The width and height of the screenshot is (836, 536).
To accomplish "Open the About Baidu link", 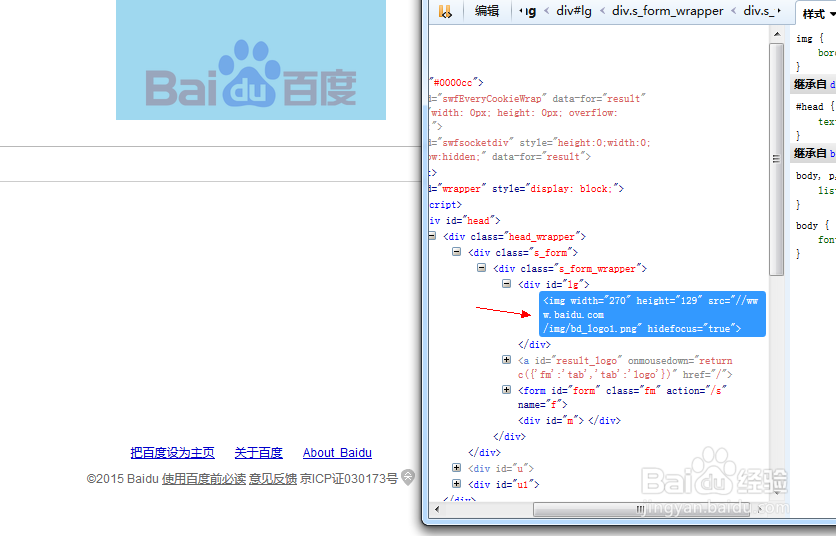I will 337,453.
